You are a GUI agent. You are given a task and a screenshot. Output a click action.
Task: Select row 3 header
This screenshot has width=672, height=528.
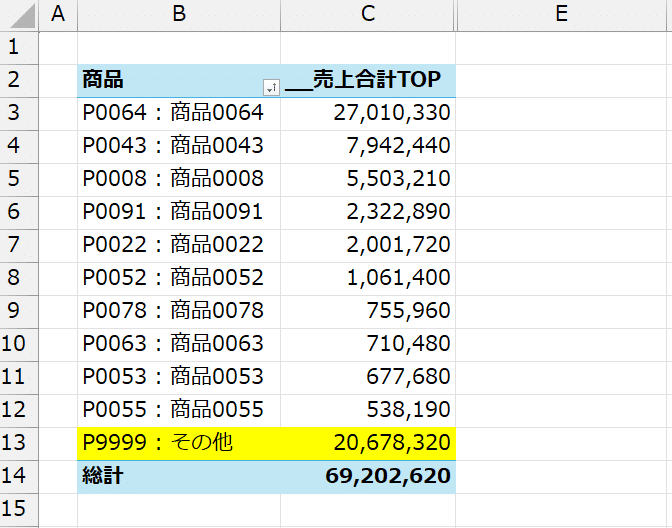19,114
